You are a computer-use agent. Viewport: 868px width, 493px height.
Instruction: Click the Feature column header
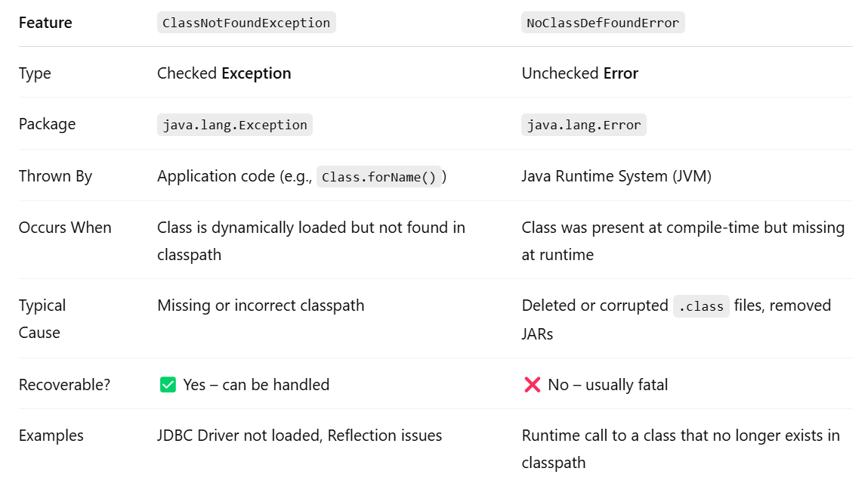point(45,23)
